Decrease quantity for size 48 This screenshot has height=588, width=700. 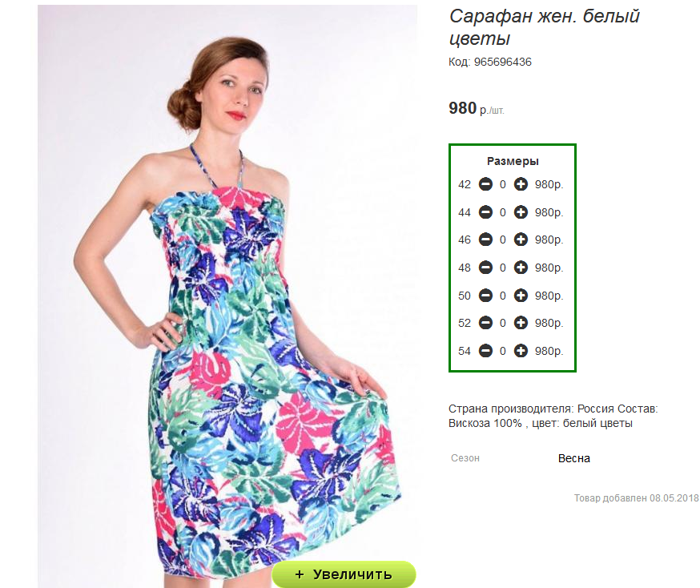(x=485, y=268)
